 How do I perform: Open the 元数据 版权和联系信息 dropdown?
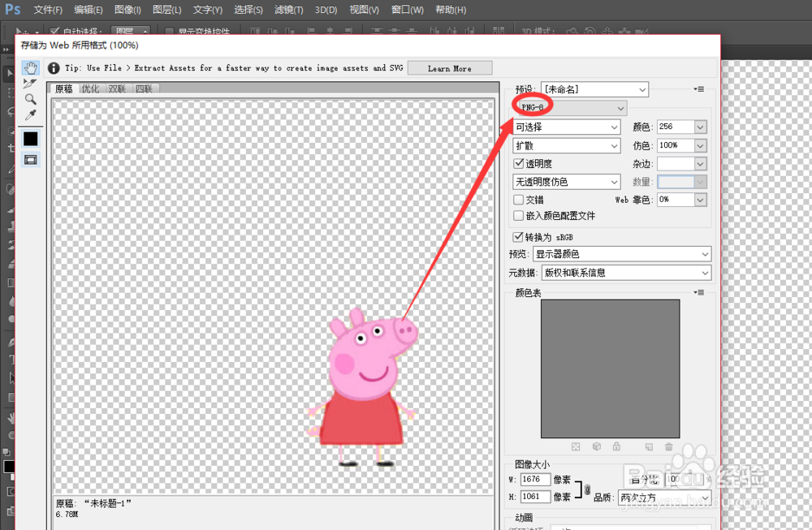pos(626,273)
